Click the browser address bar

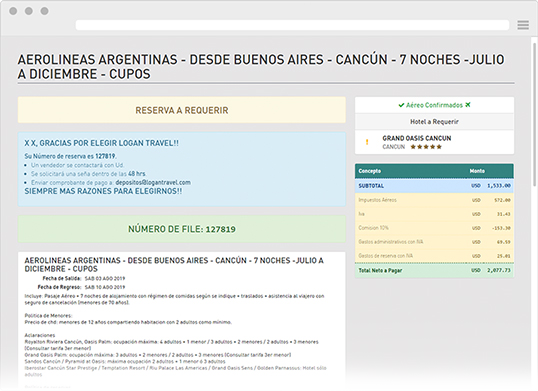[x=292, y=25]
